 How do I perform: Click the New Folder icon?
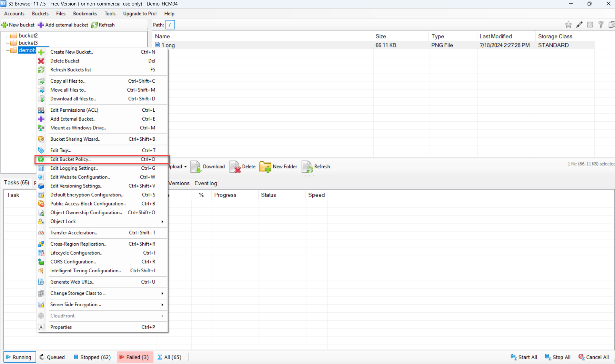click(265, 167)
